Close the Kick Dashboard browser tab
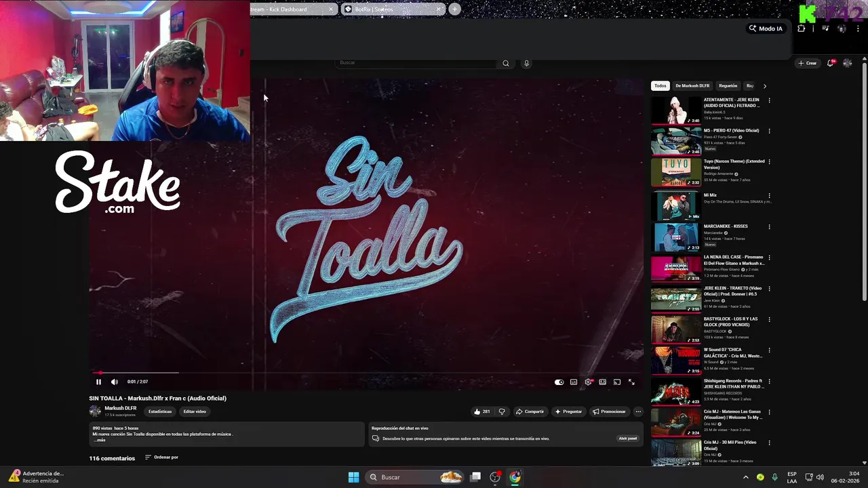 point(330,9)
